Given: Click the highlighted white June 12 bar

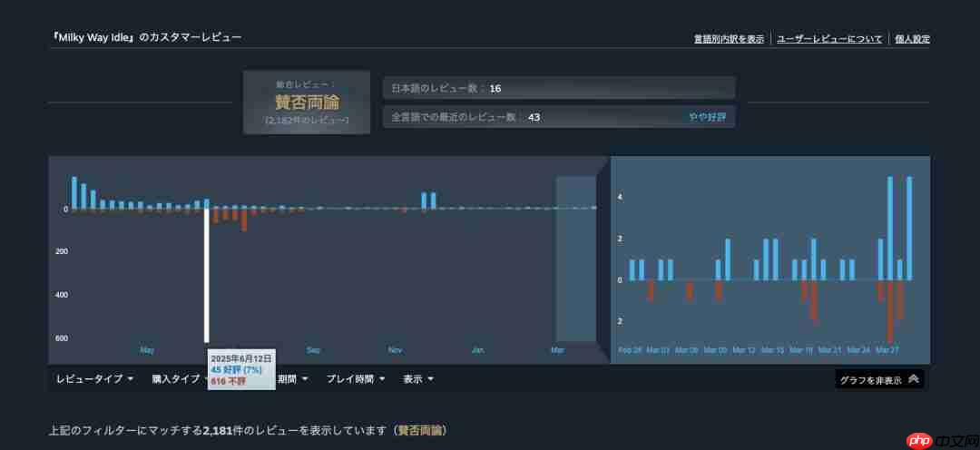Looking at the screenshot, I should pyautogui.click(x=207, y=275).
